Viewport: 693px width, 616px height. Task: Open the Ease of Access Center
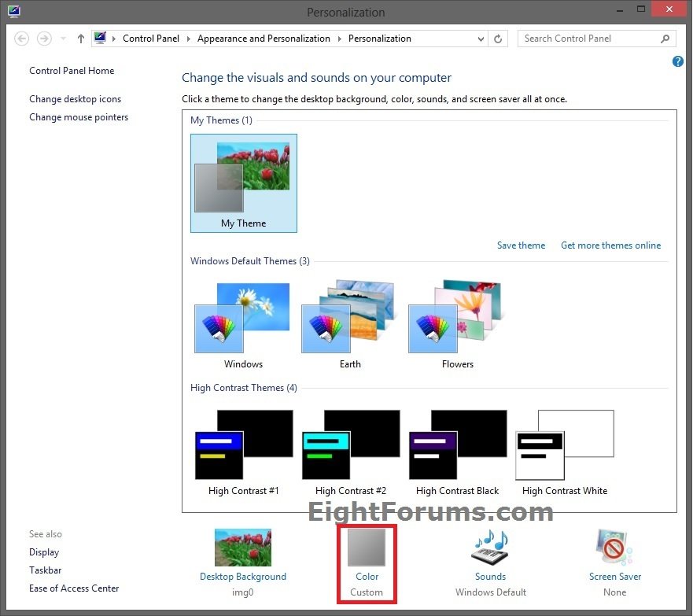[x=74, y=588]
